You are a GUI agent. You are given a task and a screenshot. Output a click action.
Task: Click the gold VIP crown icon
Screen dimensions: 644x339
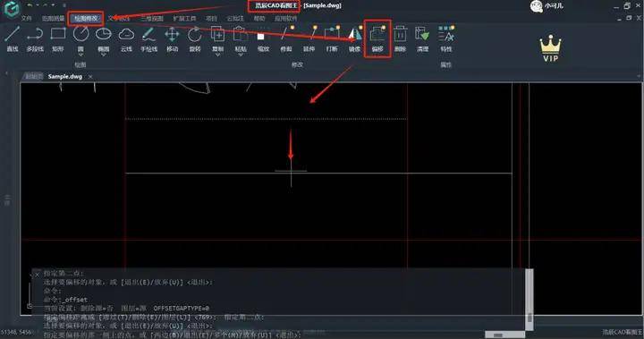pos(550,48)
